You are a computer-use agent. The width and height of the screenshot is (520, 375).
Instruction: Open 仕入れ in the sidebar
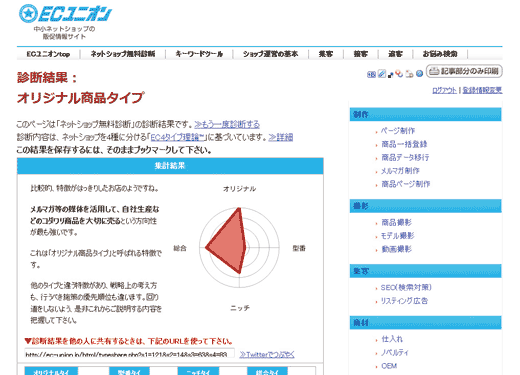[392, 339]
